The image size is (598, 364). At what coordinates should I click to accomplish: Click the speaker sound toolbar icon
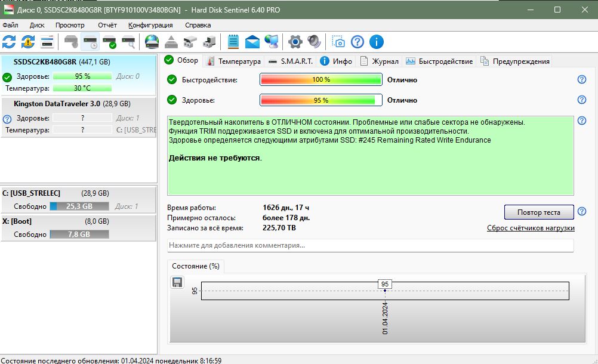(x=315, y=42)
